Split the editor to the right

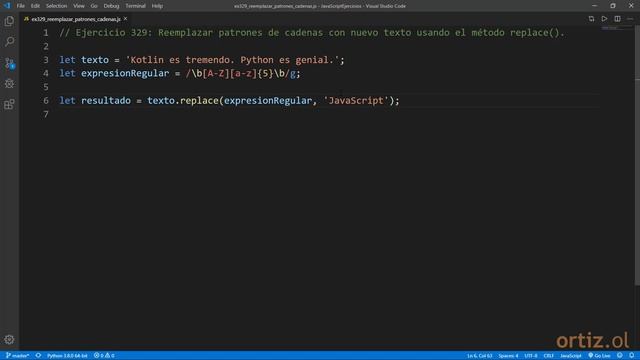pyautogui.click(x=618, y=19)
